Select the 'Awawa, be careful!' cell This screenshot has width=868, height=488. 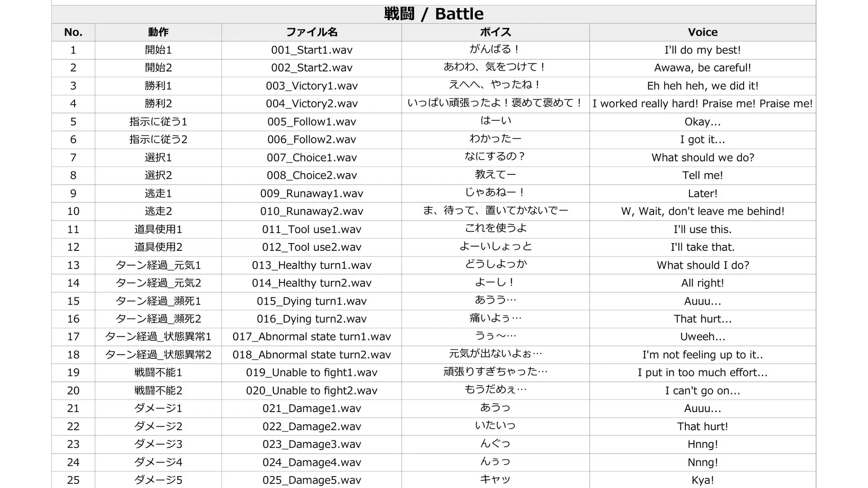(703, 68)
